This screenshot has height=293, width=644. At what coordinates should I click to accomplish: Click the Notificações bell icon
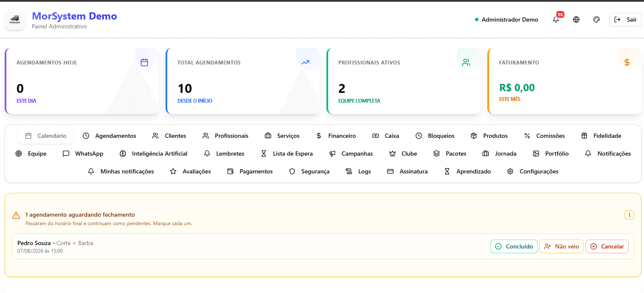coord(588,153)
